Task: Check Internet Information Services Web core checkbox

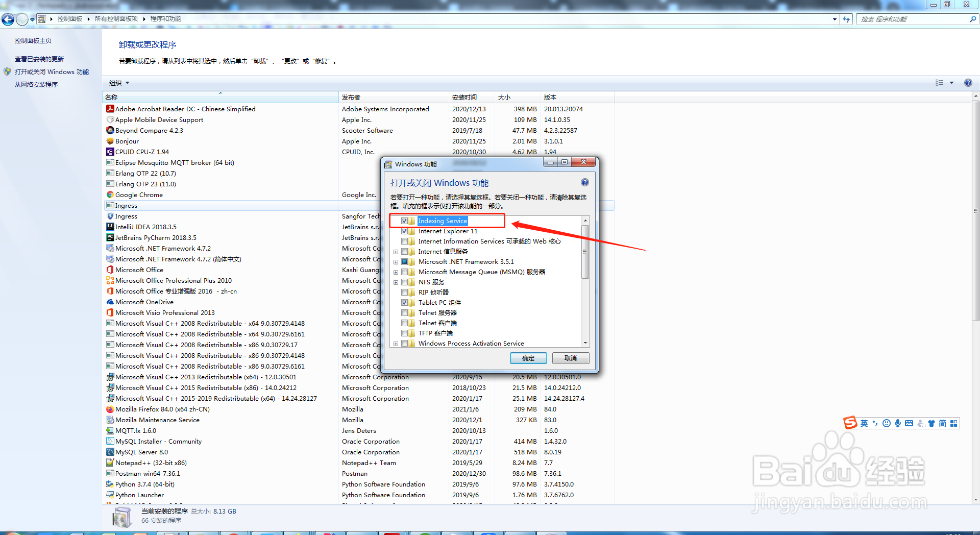Action: pos(404,241)
